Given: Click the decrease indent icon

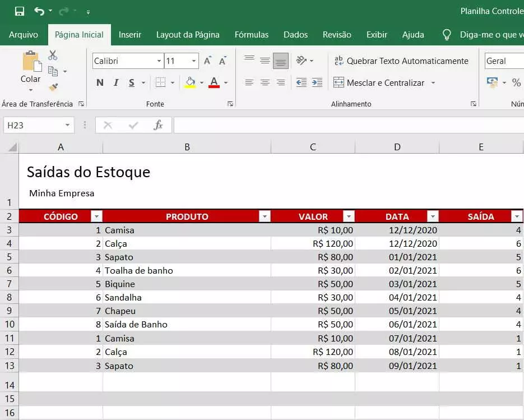Looking at the screenshot, I should 302,82.
